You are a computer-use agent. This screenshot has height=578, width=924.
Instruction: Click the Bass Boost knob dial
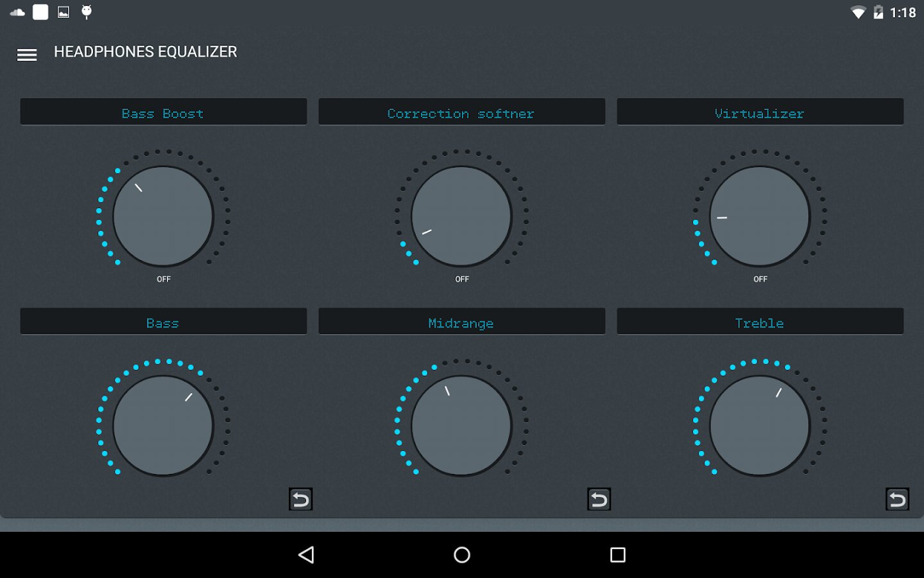click(163, 216)
